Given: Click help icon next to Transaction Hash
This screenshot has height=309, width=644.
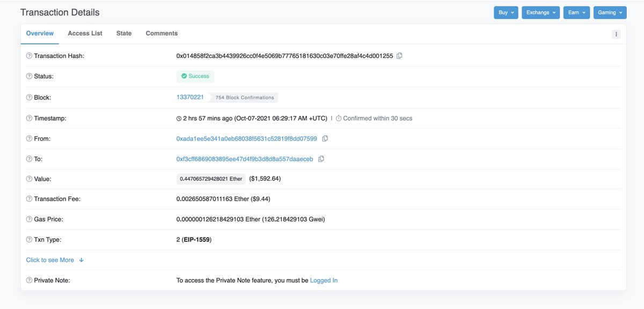Looking at the screenshot, I should click(29, 56).
